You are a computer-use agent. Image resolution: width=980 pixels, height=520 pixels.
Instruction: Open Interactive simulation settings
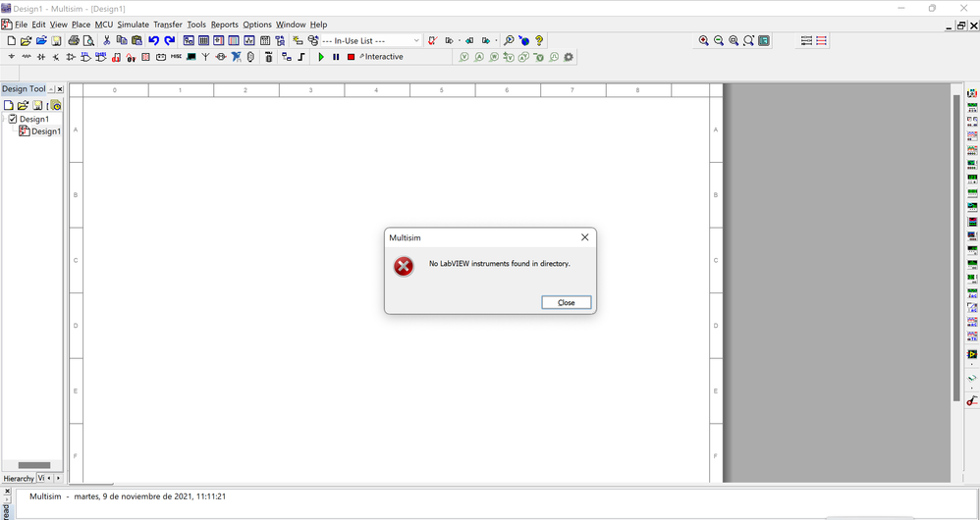(381, 57)
